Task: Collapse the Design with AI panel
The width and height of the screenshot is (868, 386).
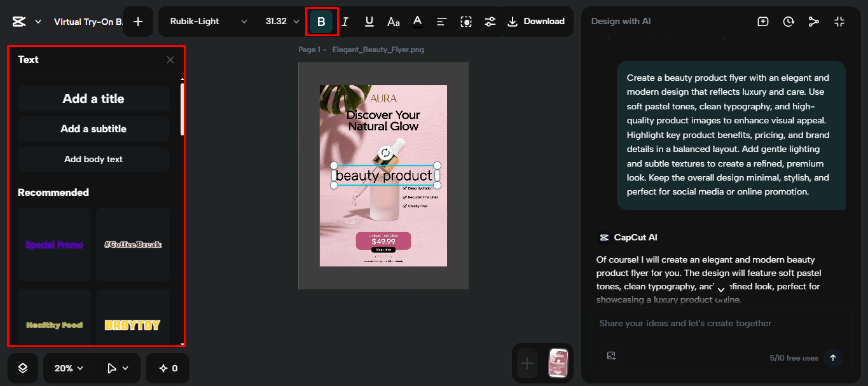Action: [x=839, y=22]
